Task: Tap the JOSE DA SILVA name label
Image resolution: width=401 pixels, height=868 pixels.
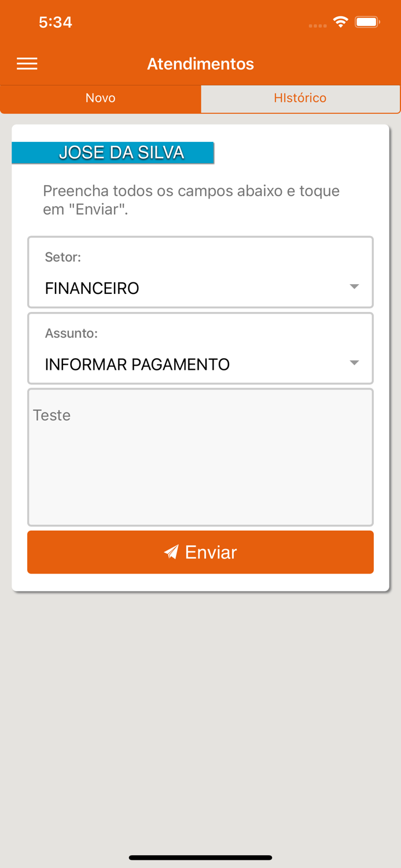Action: (113, 153)
